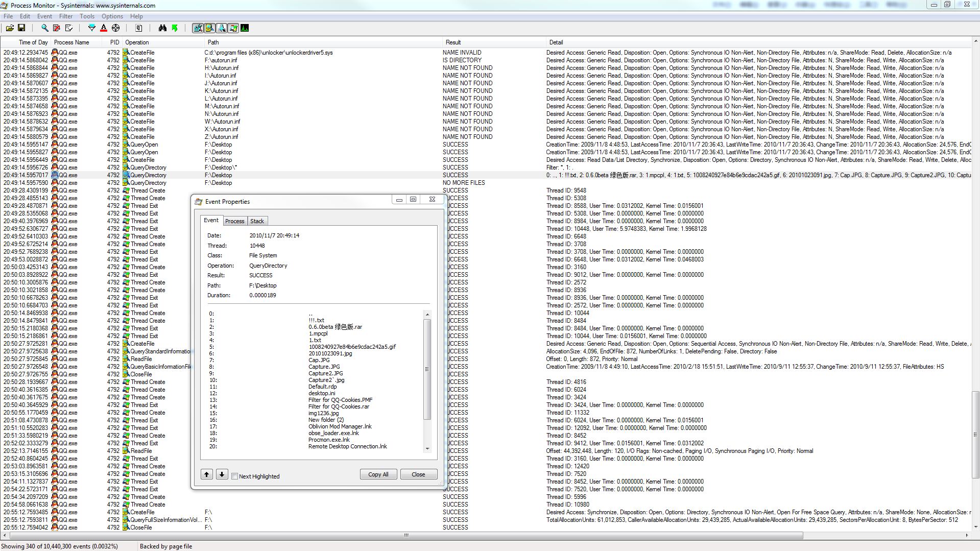Viewport: 980px width, 551px height.
Task: Open the Tools menu
Action: [x=87, y=16]
